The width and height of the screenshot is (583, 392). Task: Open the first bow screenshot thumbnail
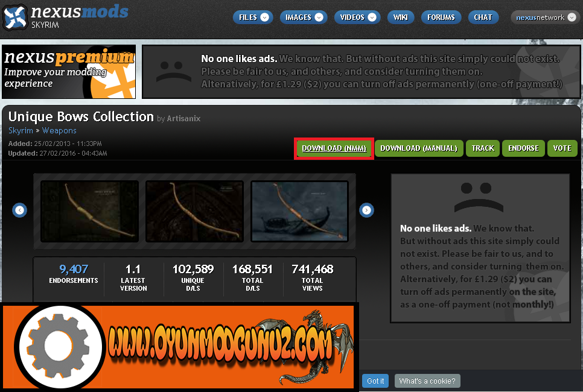point(89,211)
